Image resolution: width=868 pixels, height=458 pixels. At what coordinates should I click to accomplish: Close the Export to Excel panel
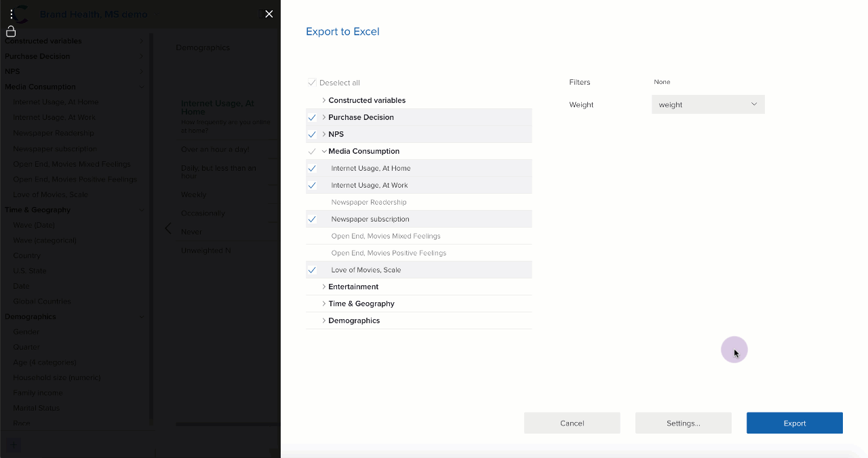point(269,14)
